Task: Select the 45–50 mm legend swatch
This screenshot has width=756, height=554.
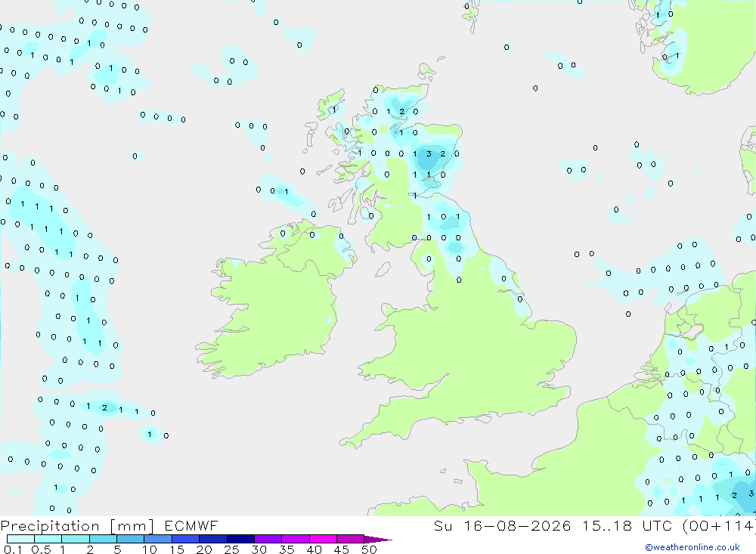Action: tap(351, 539)
